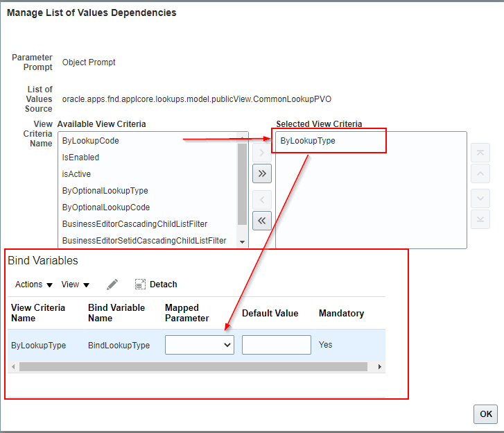
Task: Select ByLookupCode in Available View Criteria
Action: 90,141
